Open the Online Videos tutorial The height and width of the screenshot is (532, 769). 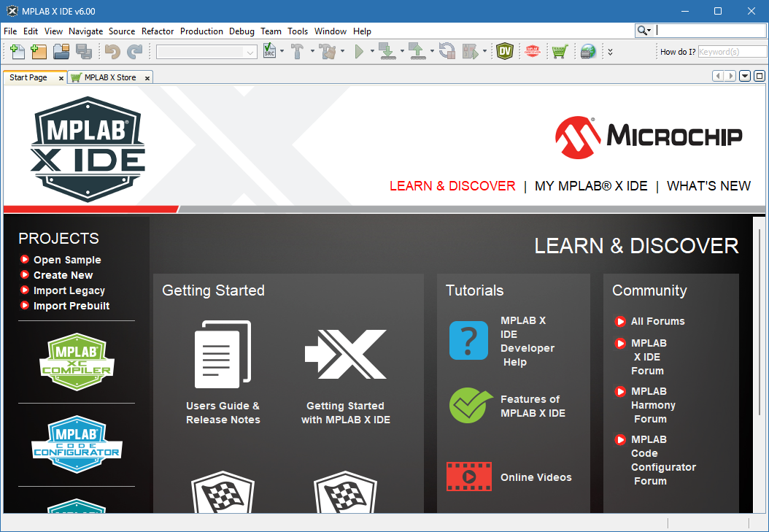pos(509,477)
